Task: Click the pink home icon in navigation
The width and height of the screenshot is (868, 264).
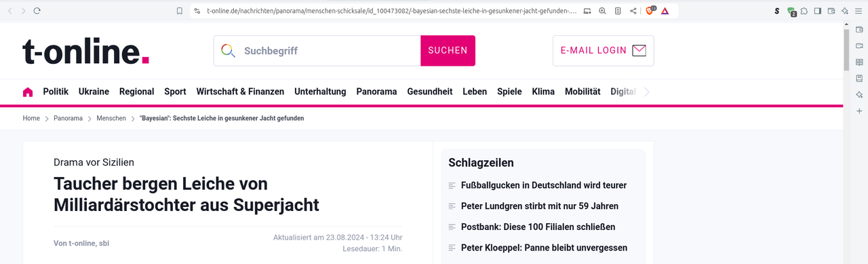Action: 28,92
